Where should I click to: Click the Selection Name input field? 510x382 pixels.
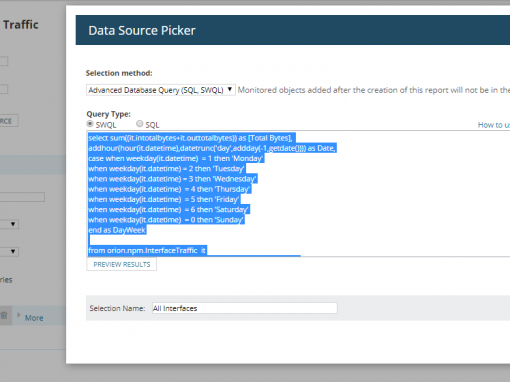[x=245, y=308]
